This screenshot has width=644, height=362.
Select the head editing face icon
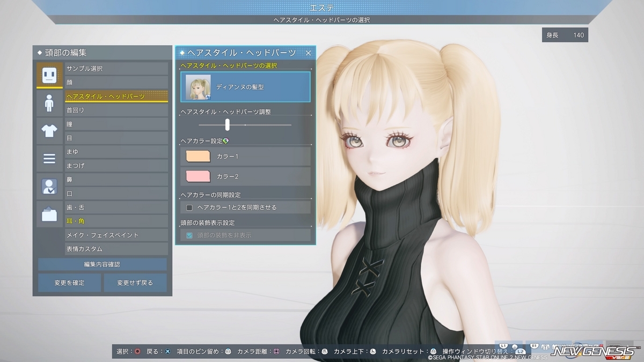pos(49,75)
